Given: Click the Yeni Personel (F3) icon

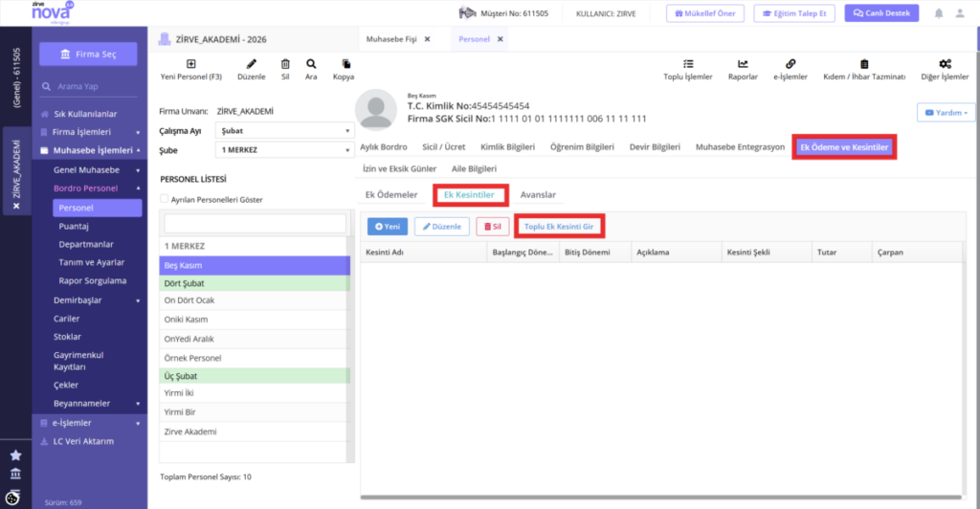Looking at the screenshot, I should click(190, 64).
